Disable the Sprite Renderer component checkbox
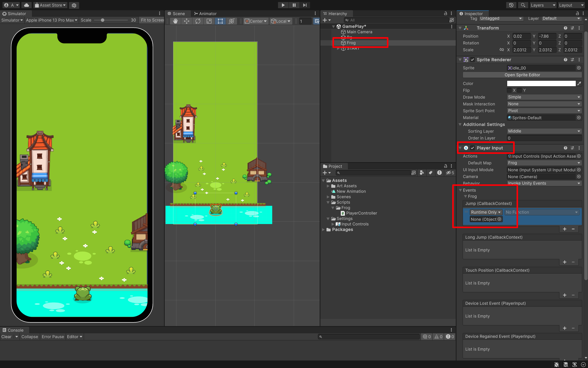This screenshot has width=588, height=368. (x=472, y=60)
